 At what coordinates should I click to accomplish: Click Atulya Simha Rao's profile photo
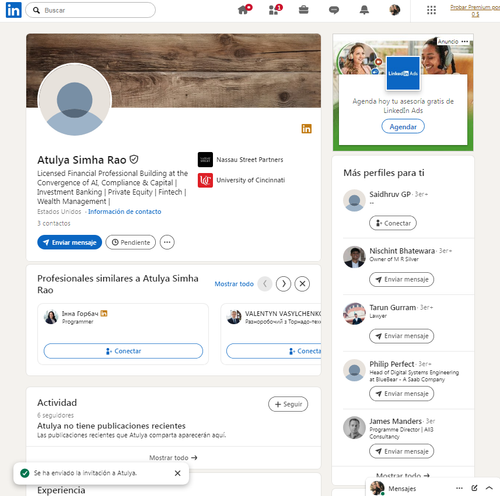pos(75,100)
